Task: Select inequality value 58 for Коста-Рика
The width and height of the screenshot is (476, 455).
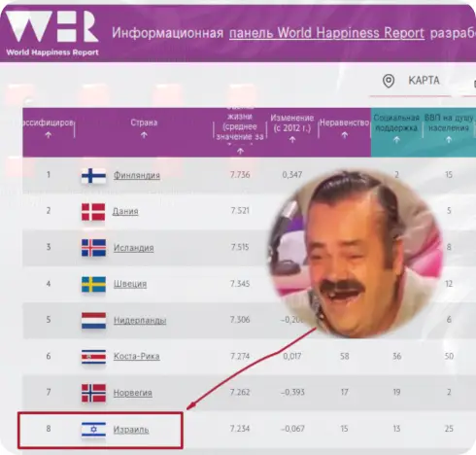Action: tap(345, 356)
